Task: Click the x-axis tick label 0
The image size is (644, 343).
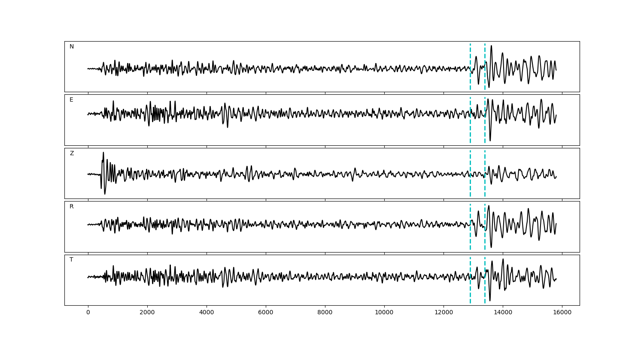Action: pos(88,313)
